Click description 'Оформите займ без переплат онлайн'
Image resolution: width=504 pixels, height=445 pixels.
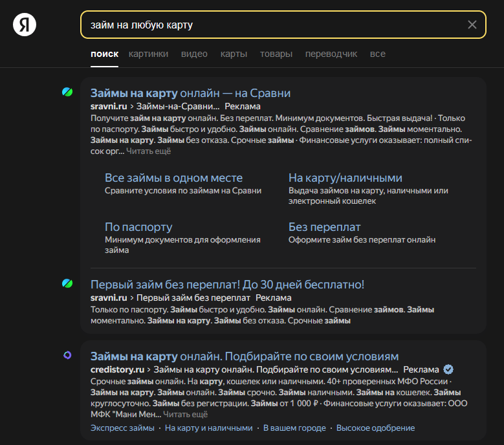click(362, 240)
